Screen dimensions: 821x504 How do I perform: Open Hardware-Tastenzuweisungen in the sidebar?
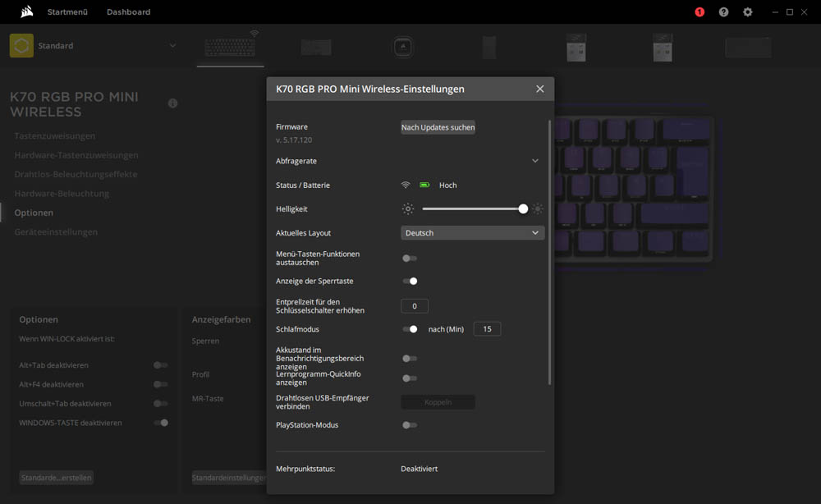click(76, 155)
